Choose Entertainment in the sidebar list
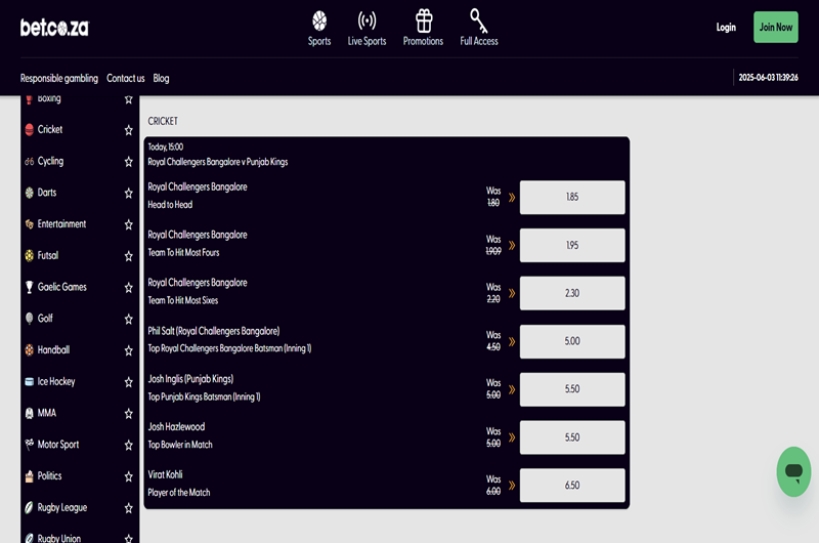Screen dimensions: 819x543 click(x=62, y=224)
